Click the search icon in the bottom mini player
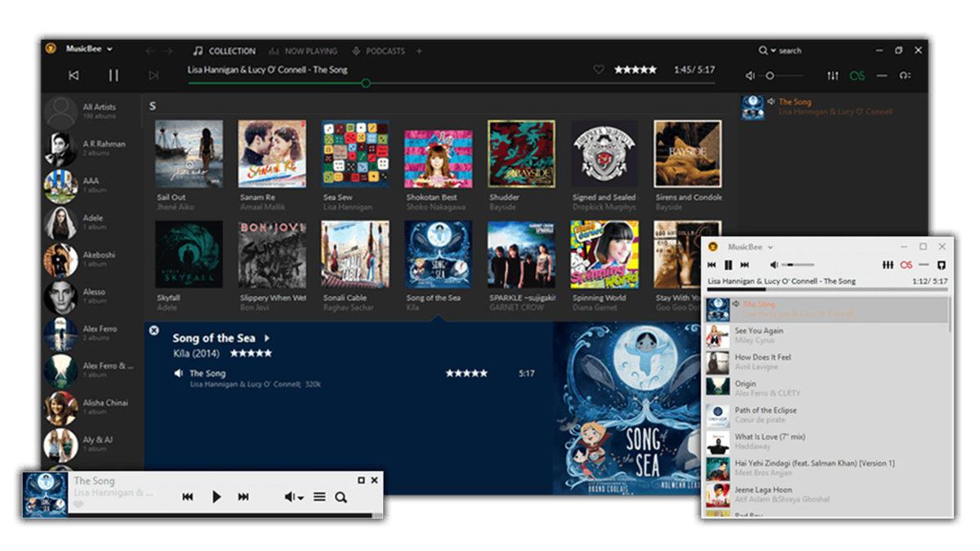Screen dimensions: 980x551 (341, 496)
